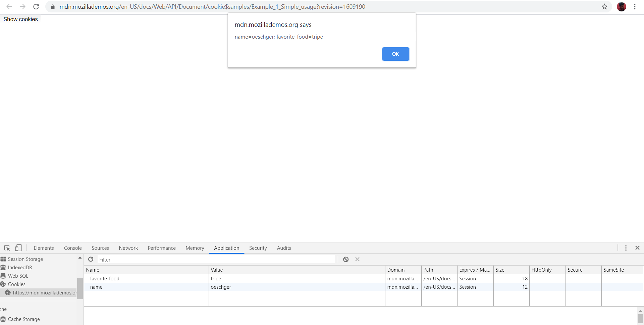Image resolution: width=644 pixels, height=325 pixels.
Task: Click the Show cookies button
Action: [20, 19]
